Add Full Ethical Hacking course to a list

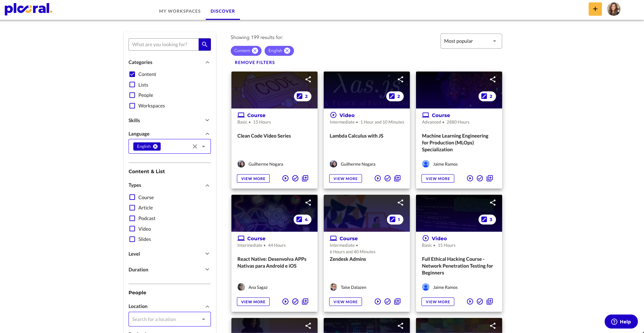[489, 301]
